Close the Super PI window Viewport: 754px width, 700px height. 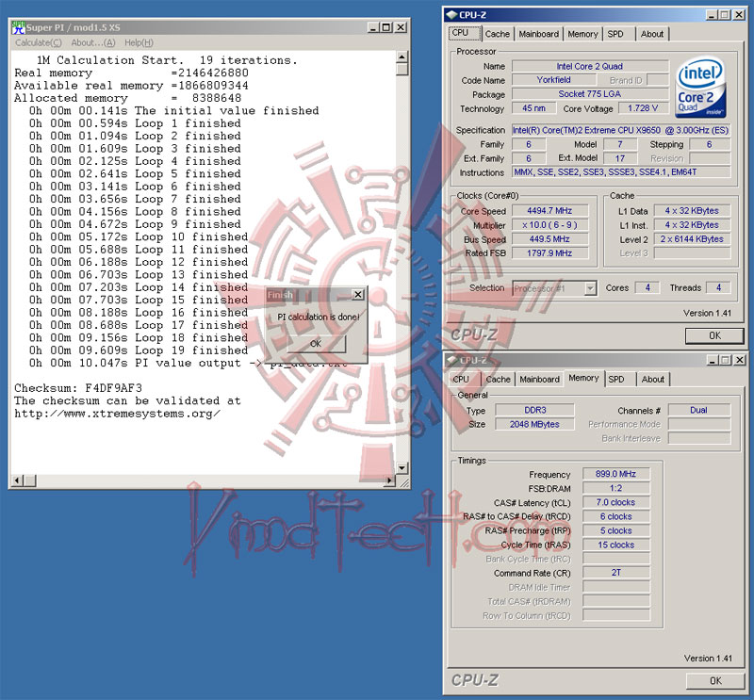(400, 27)
